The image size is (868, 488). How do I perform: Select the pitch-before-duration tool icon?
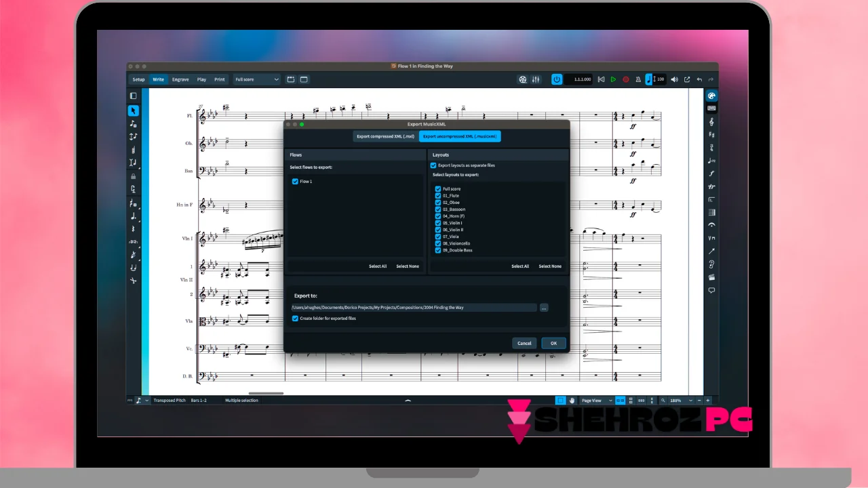point(134,136)
